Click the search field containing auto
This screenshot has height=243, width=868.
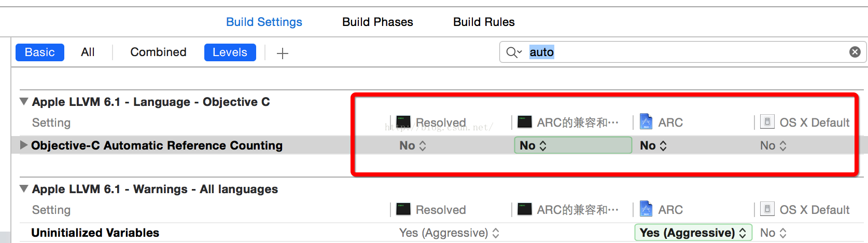(x=683, y=52)
